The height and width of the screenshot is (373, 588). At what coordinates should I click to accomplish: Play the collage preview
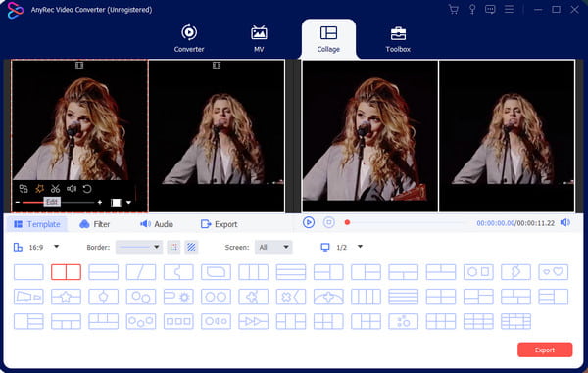tap(309, 222)
